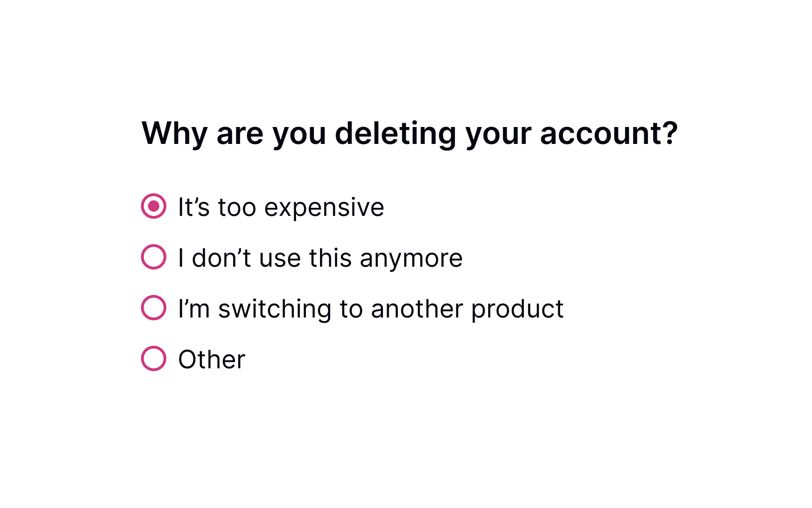Click the "Other" option label text
Image resolution: width=812 pixels, height=508 pixels.
pos(211,359)
